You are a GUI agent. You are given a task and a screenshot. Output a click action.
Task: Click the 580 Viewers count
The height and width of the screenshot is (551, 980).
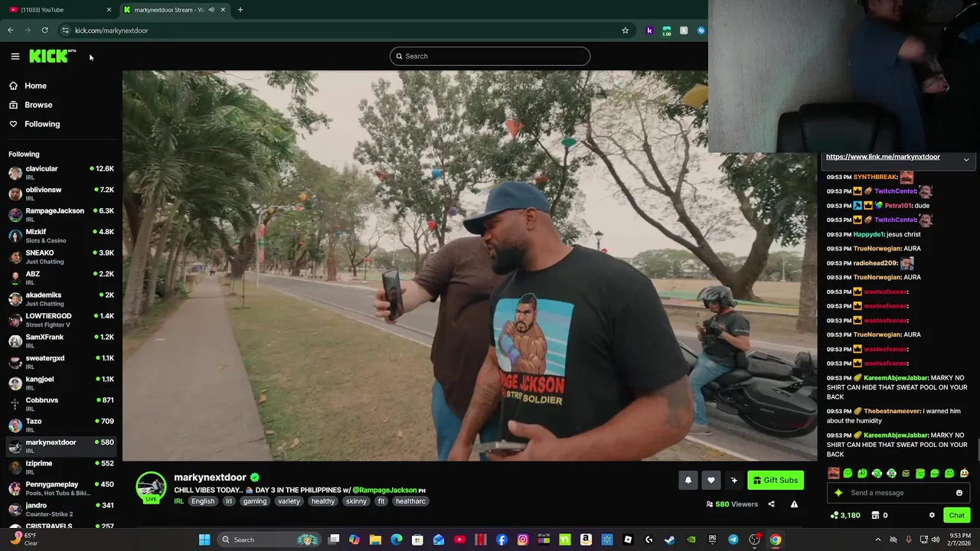732,504
